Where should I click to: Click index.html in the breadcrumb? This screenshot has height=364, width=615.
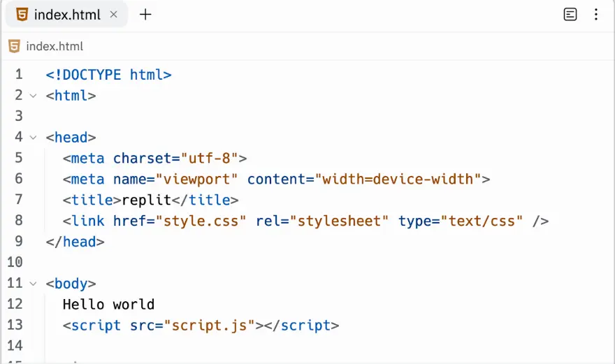(55, 46)
